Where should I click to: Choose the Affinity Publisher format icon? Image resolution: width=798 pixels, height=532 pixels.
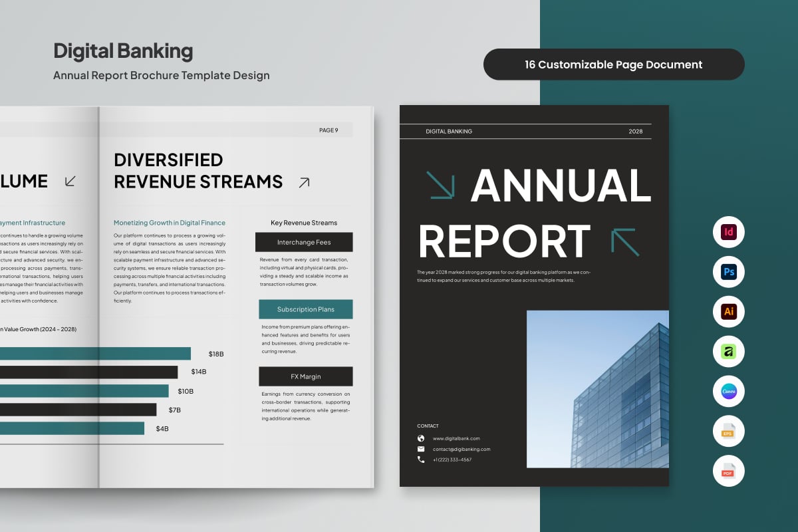728,352
